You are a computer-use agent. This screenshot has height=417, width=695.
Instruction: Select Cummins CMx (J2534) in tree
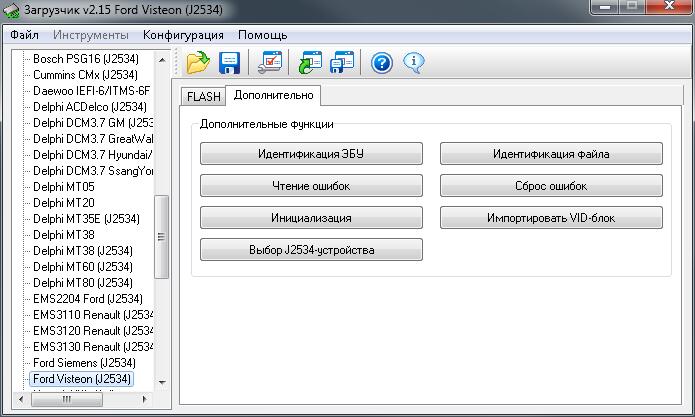[x=85, y=74]
